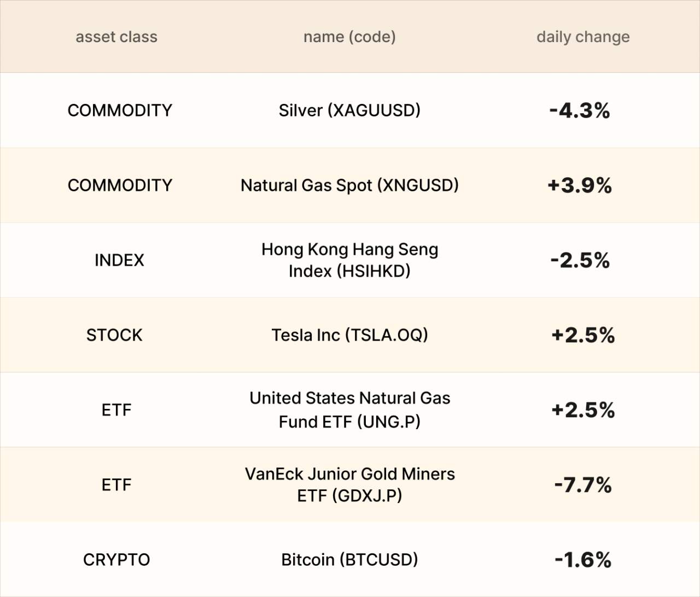This screenshot has width=700, height=597.
Task: Open United States Natural Gas Fund ETF
Action: [349, 410]
